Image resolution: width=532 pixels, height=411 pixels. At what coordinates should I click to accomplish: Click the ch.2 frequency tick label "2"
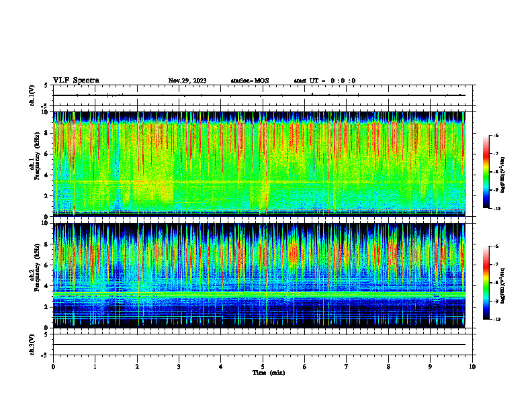tap(46, 307)
